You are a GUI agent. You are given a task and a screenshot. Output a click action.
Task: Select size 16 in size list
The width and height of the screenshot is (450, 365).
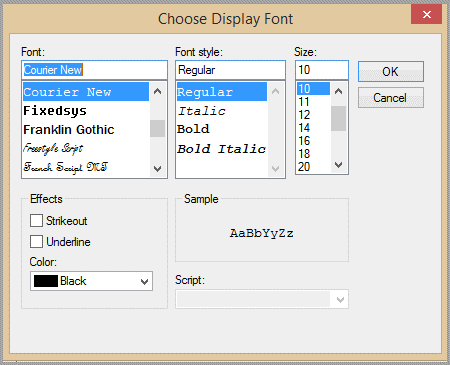313,141
